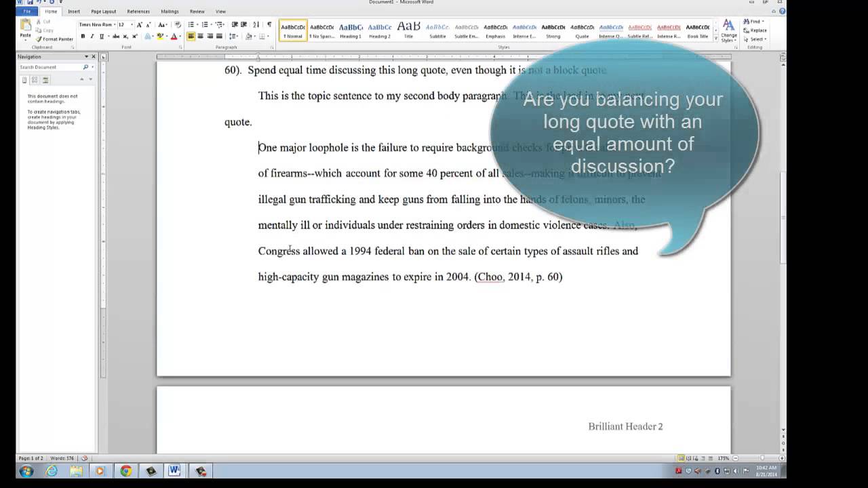This screenshot has height=488, width=868.
Task: Open Google Chrome from taskbar
Action: (x=126, y=471)
